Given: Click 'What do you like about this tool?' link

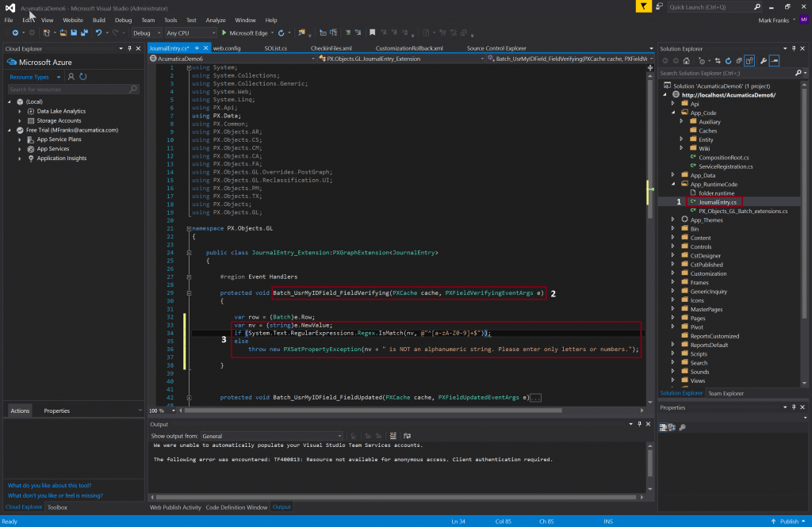Looking at the screenshot, I should (49, 486).
